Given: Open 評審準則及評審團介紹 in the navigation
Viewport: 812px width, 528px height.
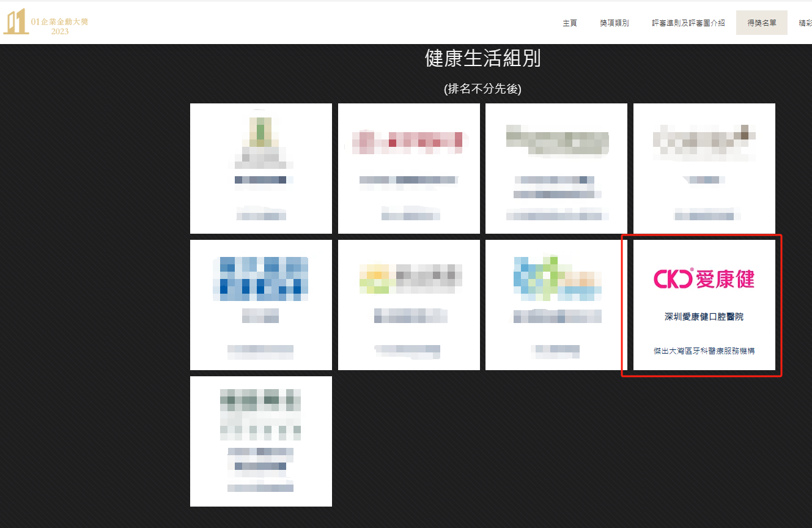Looking at the screenshot, I should (688, 23).
